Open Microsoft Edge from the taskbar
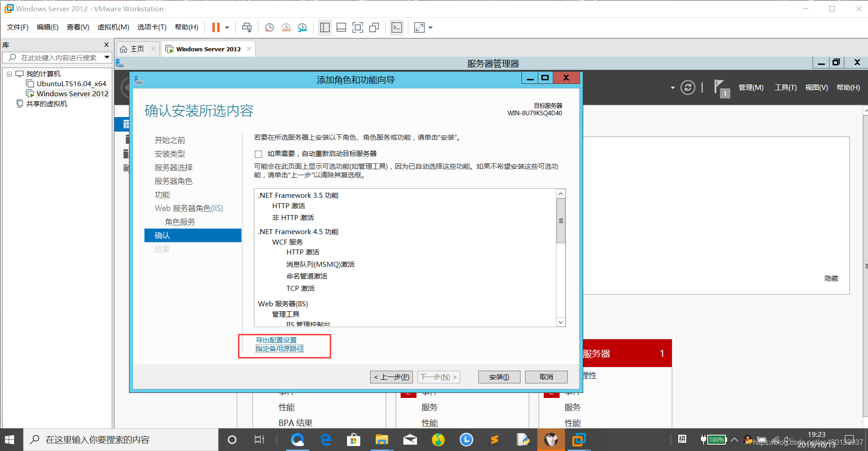Screen dimensions: 868x451 [x=326, y=440]
